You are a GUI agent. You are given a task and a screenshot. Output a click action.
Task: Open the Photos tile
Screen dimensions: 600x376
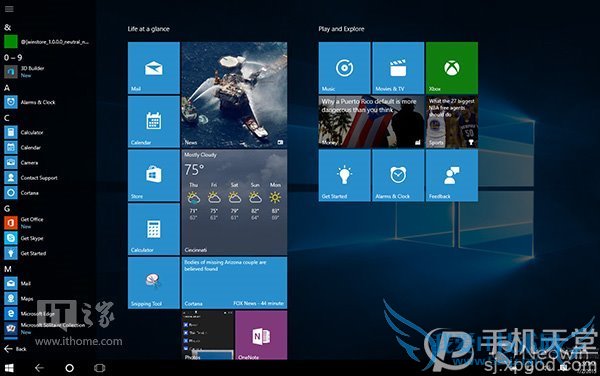207,335
